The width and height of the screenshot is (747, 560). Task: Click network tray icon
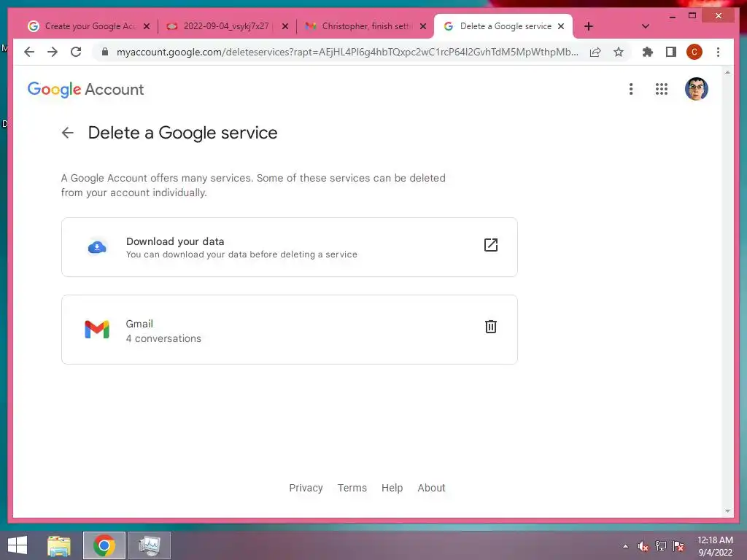661,546
